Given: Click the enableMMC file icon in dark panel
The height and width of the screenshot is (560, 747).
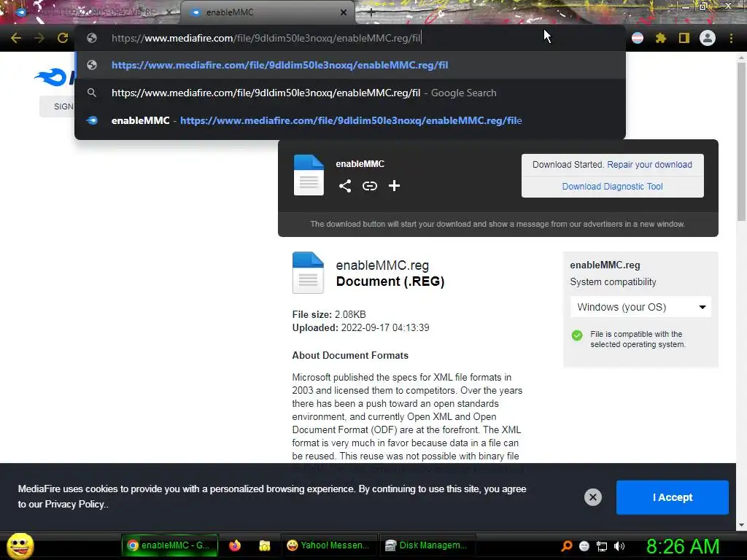Looking at the screenshot, I should pyautogui.click(x=309, y=175).
